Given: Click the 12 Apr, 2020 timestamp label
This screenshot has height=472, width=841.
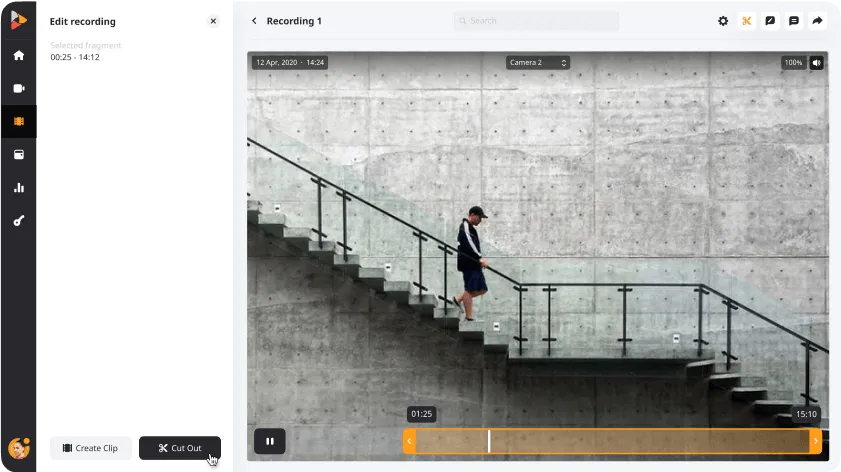Looking at the screenshot, I should tap(290, 63).
